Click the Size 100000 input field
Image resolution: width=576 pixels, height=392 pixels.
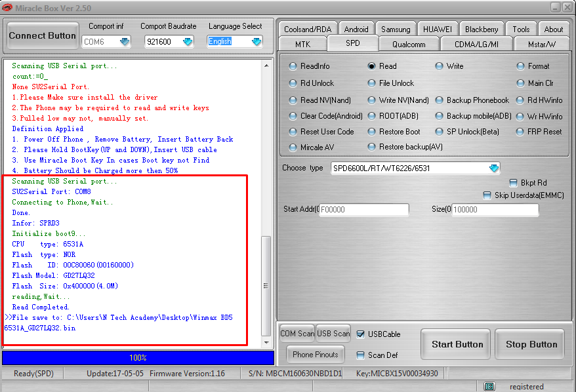click(495, 210)
